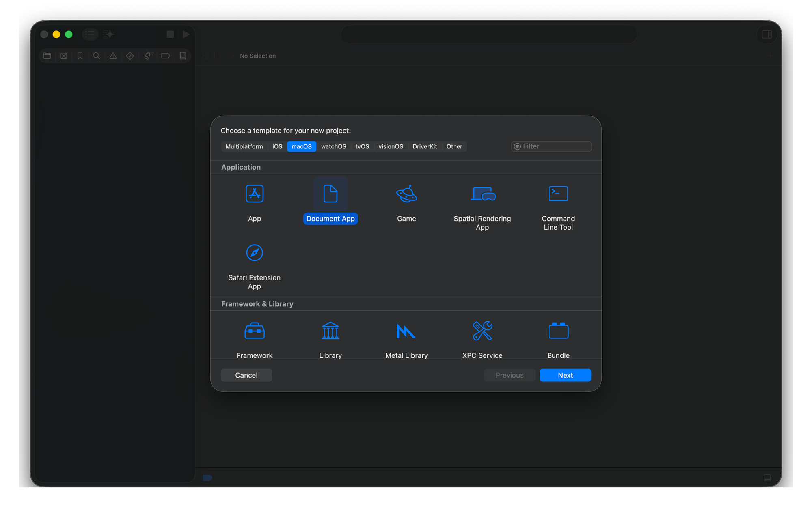Switch to the Multiplatform tab
The height and width of the screenshot is (527, 812).
click(x=244, y=146)
